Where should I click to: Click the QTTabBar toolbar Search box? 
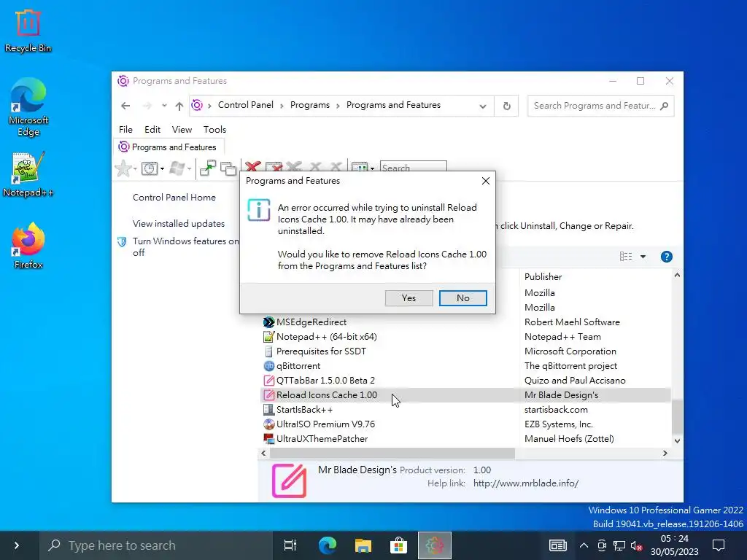pyautogui.click(x=413, y=167)
